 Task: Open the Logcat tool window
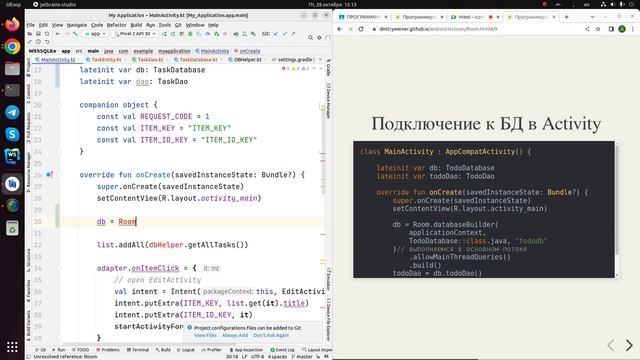(186, 350)
